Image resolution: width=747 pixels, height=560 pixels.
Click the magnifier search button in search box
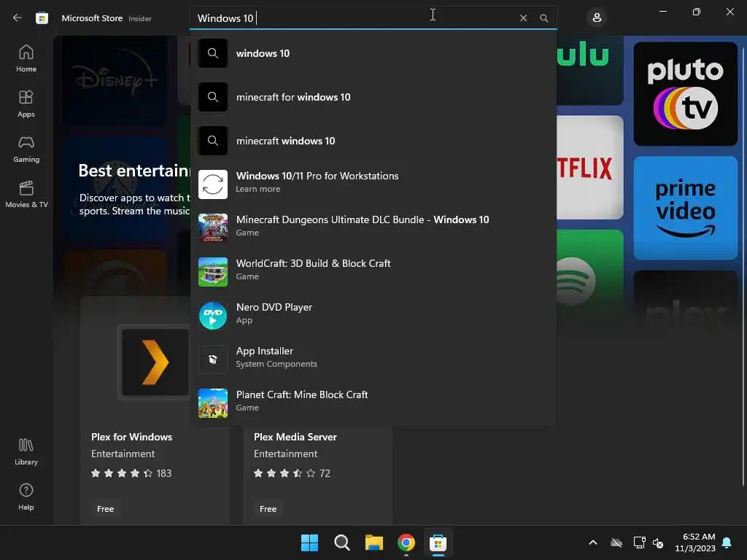543,18
